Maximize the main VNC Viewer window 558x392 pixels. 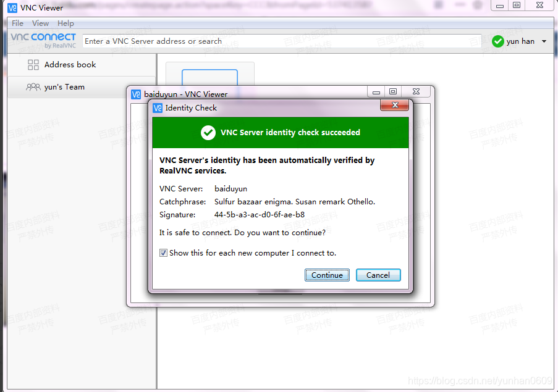point(517,6)
